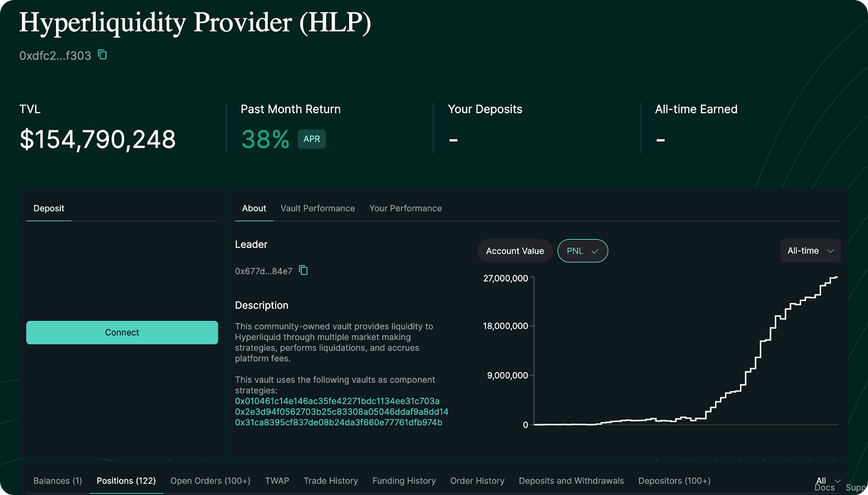Open the Balances (1) tab
Image resolution: width=868 pixels, height=495 pixels.
pyautogui.click(x=58, y=481)
